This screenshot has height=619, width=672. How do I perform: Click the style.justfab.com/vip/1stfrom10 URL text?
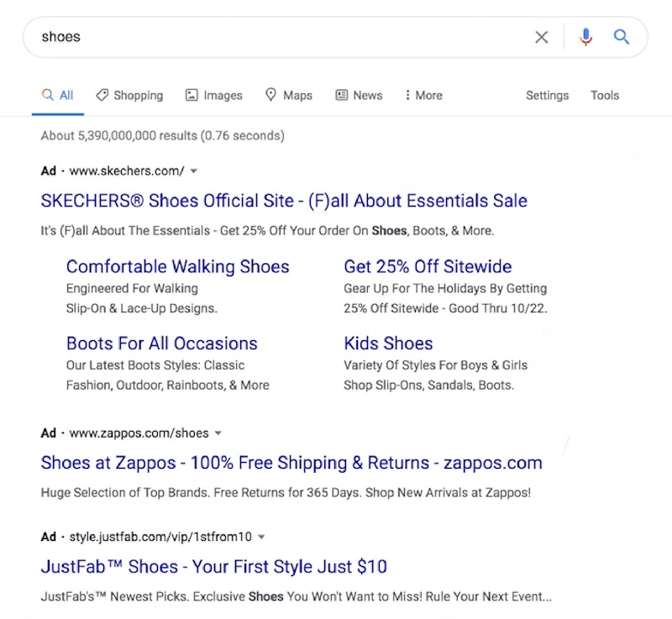click(160, 537)
